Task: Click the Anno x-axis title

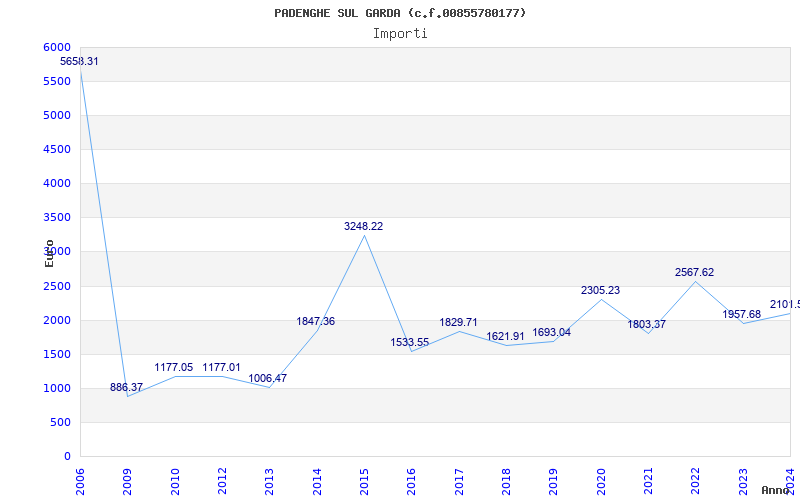Action: [x=775, y=490]
